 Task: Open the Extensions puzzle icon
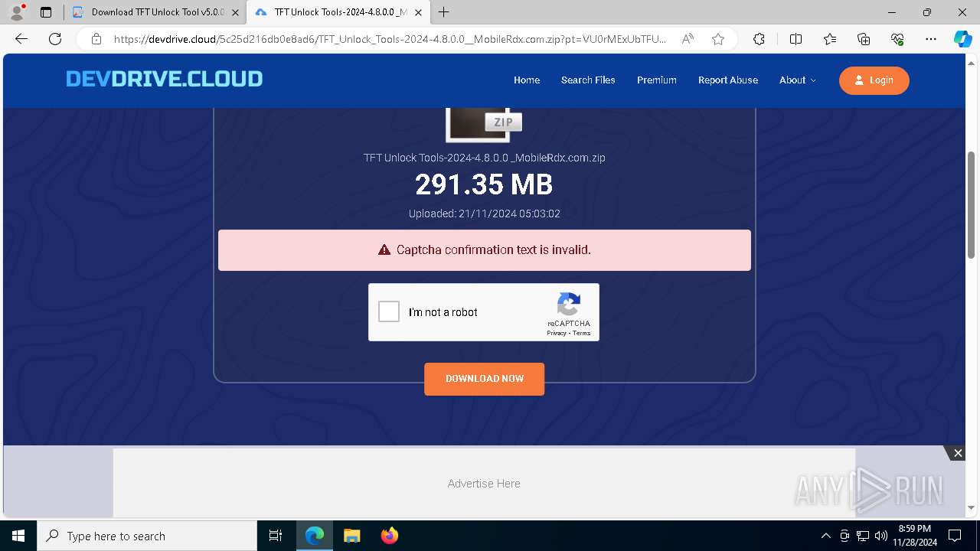(x=759, y=39)
